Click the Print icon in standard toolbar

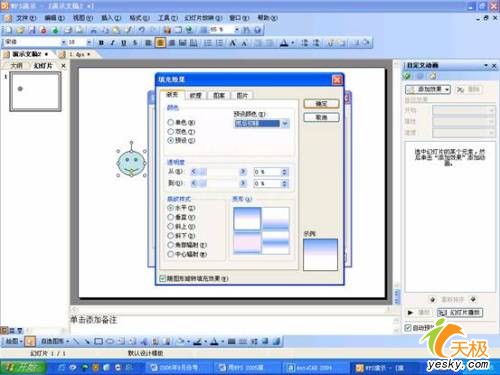(x=68, y=30)
